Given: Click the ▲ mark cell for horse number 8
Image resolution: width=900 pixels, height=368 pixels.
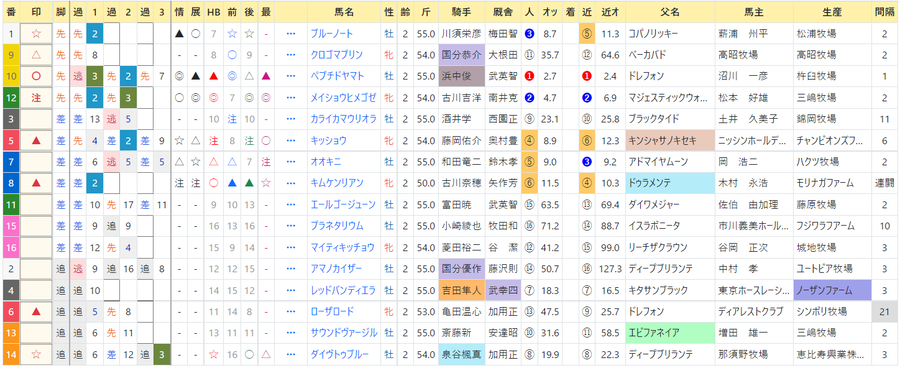Looking at the screenshot, I should click(36, 183).
